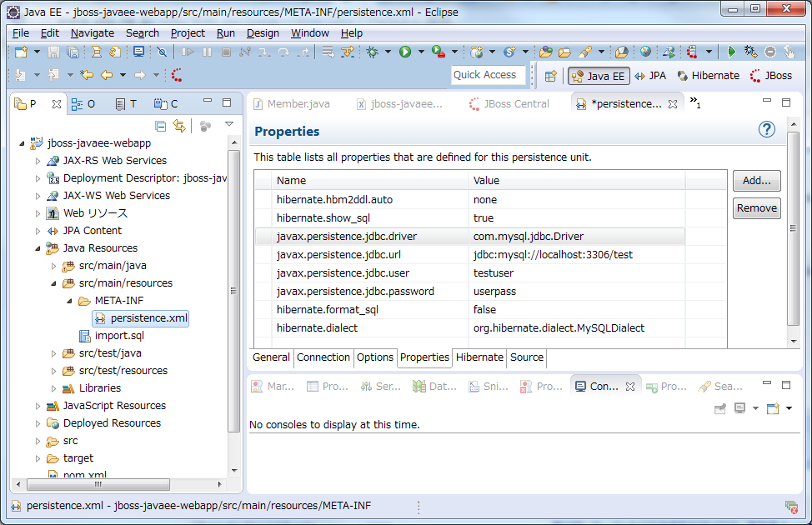Click the Remove button
Viewport: 812px width, 525px height.
click(757, 208)
